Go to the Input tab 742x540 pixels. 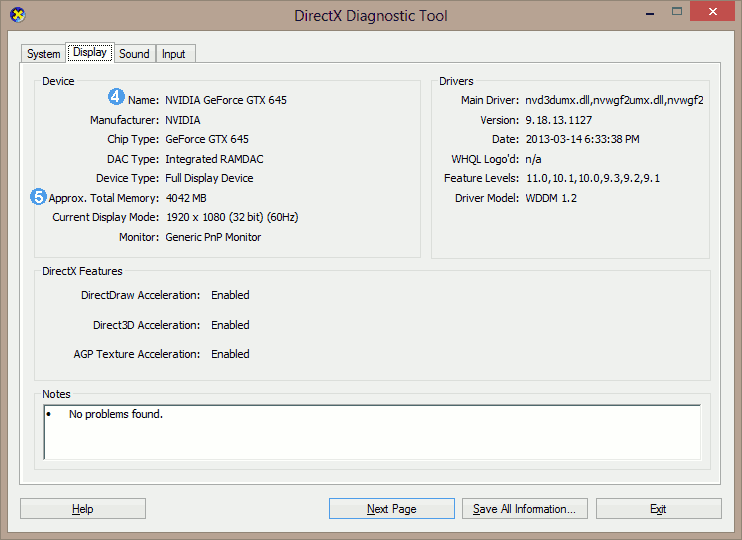[x=174, y=54]
